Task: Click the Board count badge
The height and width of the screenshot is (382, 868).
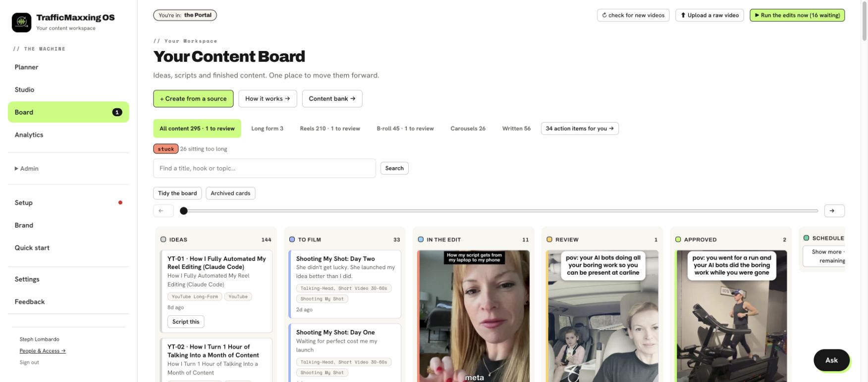Action: (x=117, y=112)
